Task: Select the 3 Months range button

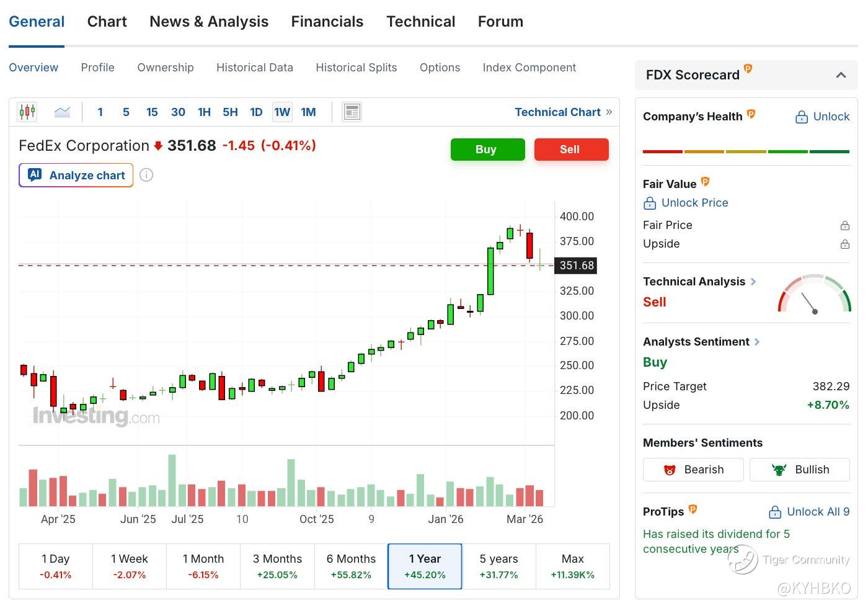Action: coord(277,566)
